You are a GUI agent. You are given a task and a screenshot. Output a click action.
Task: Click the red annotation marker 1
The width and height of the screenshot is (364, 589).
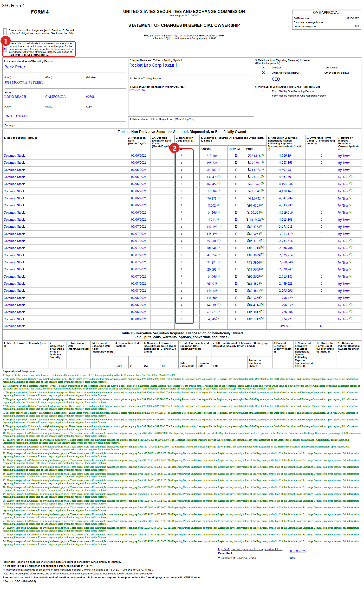pos(5,41)
